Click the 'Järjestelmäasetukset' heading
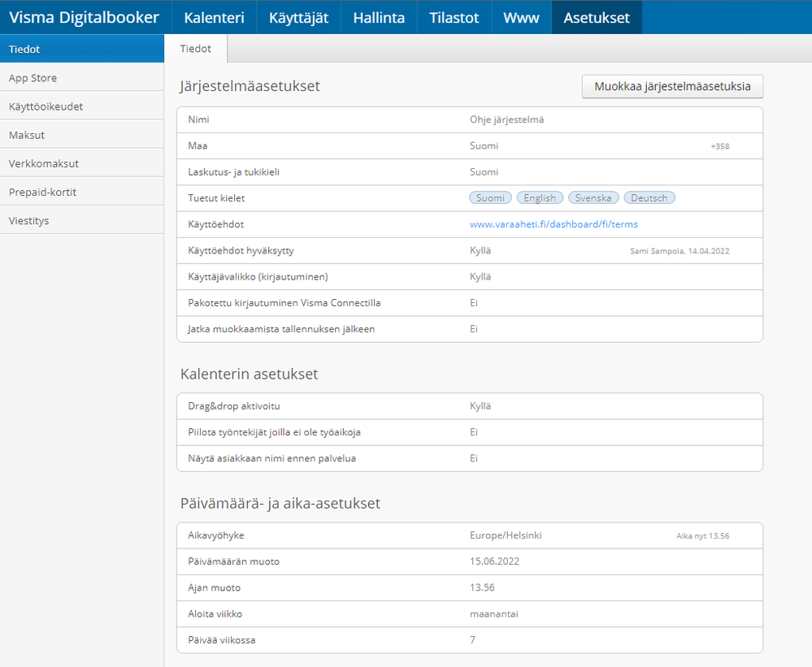Viewport: 812px width, 667px height. [x=250, y=86]
